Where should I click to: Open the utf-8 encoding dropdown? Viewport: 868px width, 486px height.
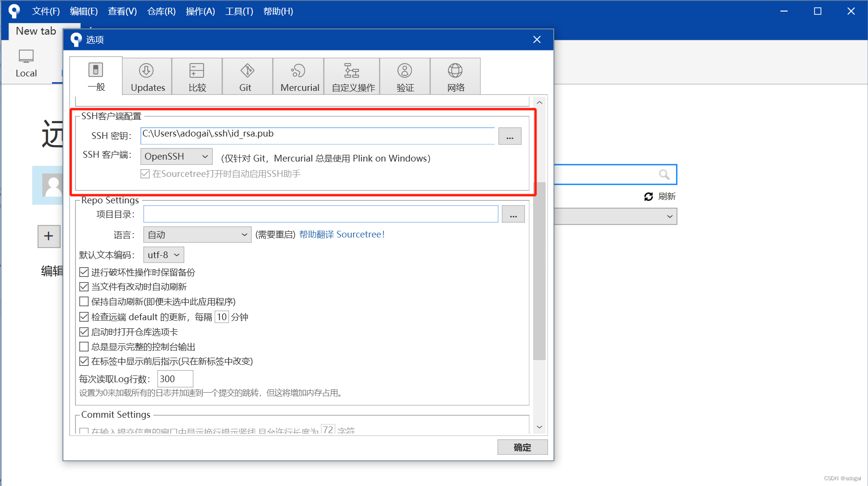coord(164,255)
